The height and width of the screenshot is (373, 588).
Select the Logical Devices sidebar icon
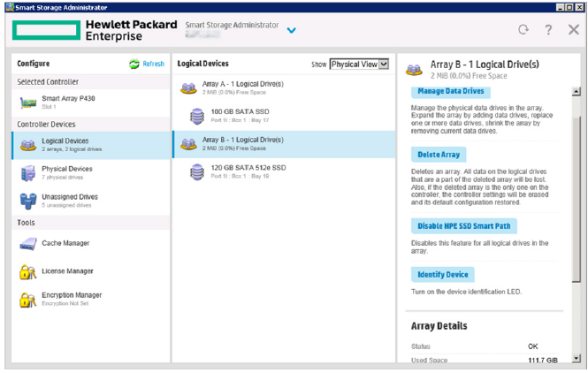(28, 145)
